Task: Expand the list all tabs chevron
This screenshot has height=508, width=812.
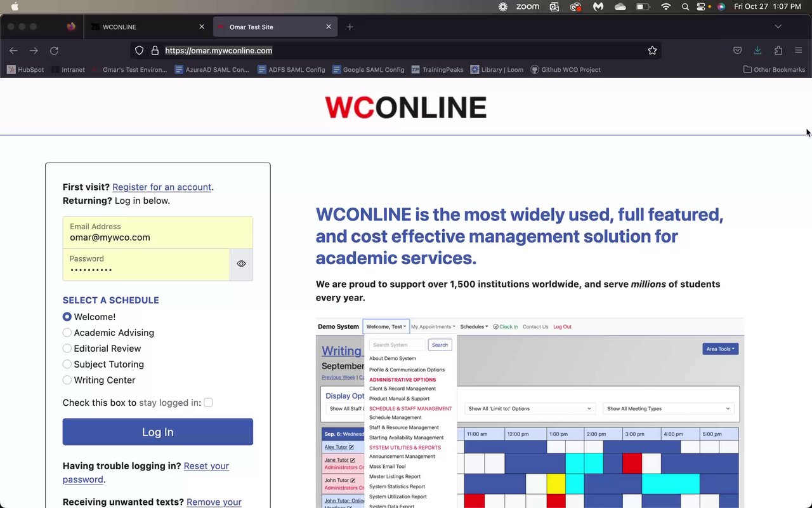Action: pos(778,27)
